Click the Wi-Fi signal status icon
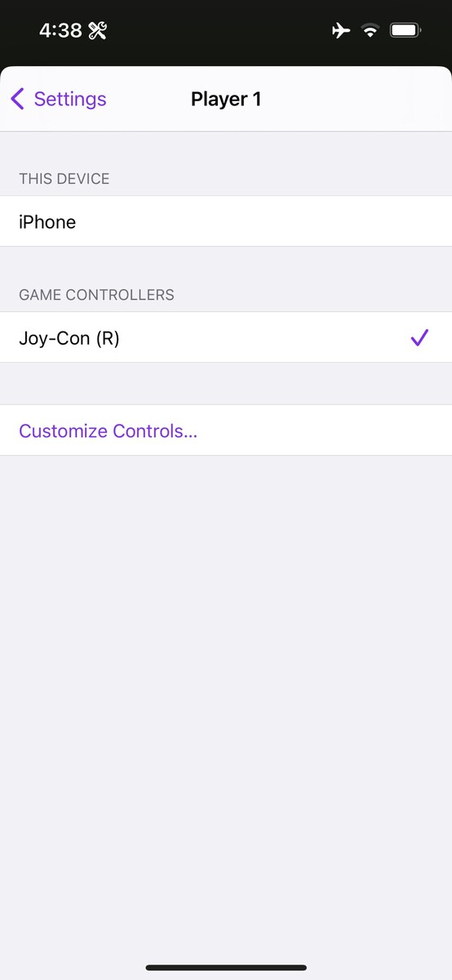Image resolution: width=452 pixels, height=980 pixels. (x=370, y=31)
